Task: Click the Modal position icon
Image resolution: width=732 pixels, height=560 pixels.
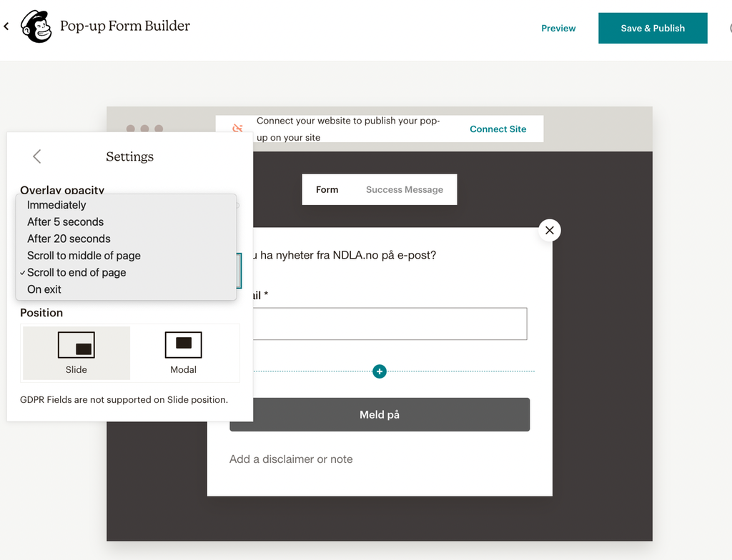Action: (x=183, y=345)
